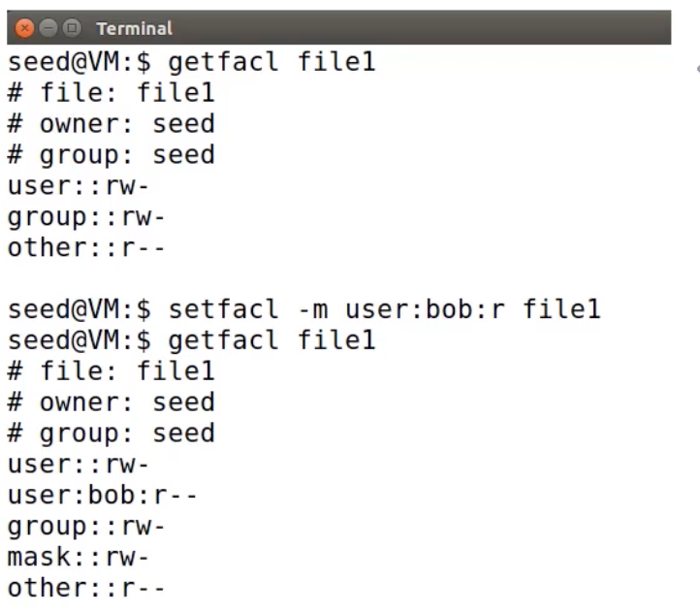Click the first '# file: file1' line

pos(111,92)
